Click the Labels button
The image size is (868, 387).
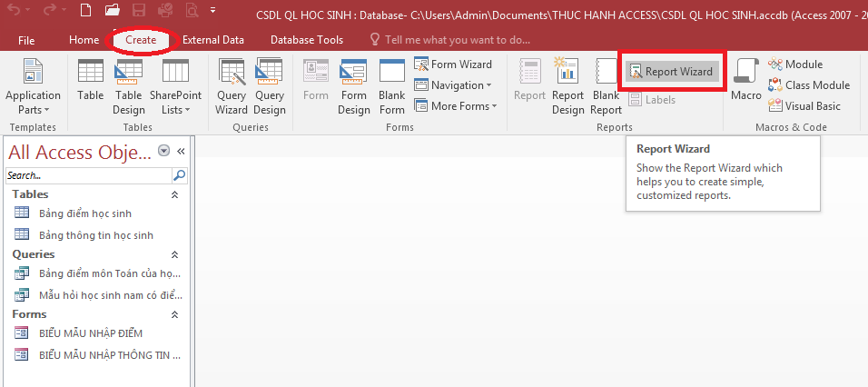(653, 100)
